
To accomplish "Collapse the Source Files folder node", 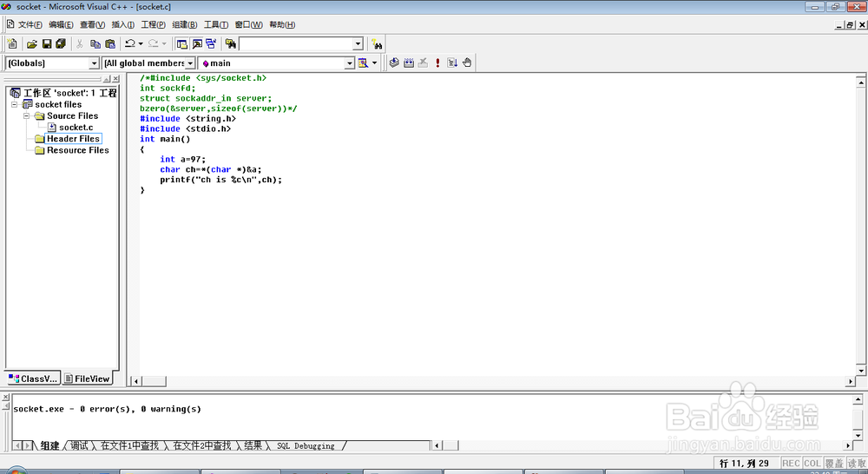I will coord(26,115).
